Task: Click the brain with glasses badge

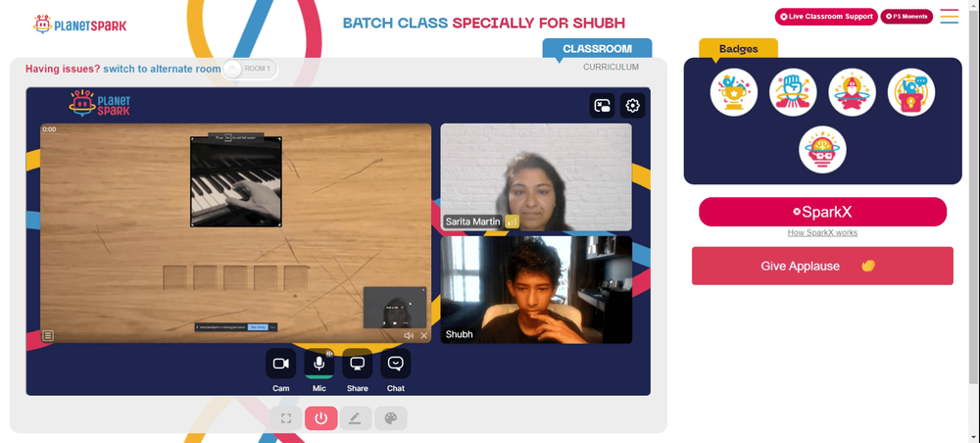Action: (x=822, y=150)
